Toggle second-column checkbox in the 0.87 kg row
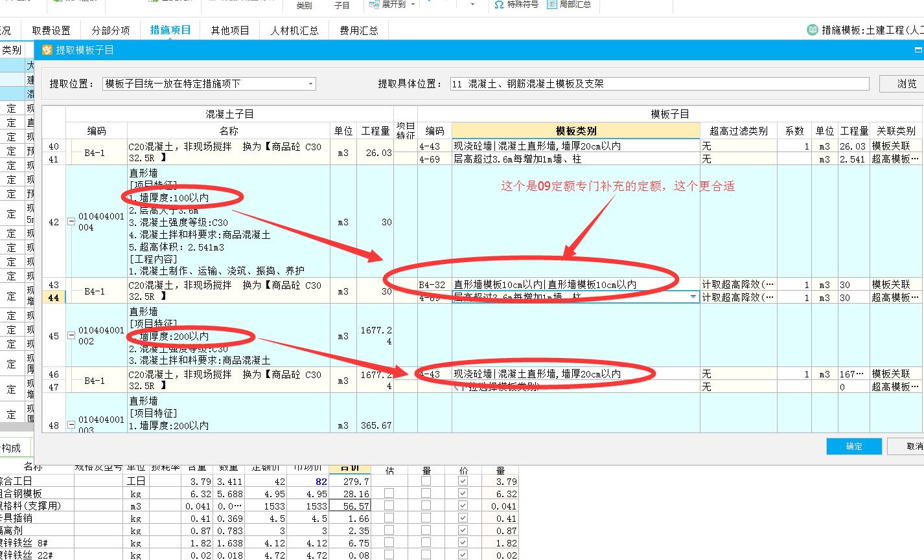 click(x=426, y=530)
